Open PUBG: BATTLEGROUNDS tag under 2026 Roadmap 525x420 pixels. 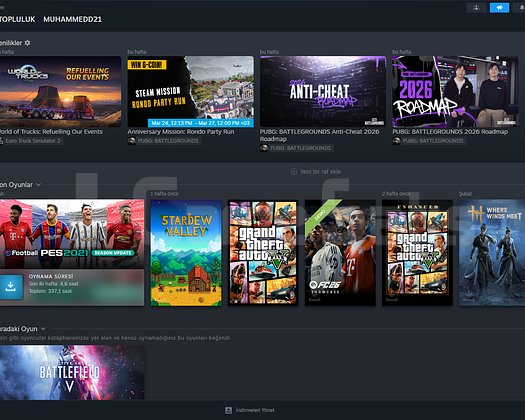[x=433, y=141]
